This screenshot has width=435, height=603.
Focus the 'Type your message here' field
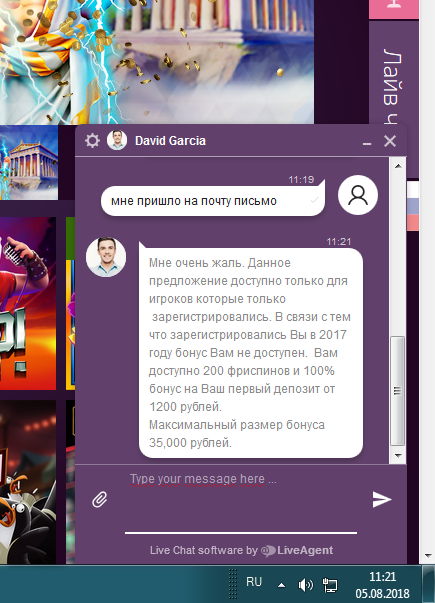click(x=241, y=500)
